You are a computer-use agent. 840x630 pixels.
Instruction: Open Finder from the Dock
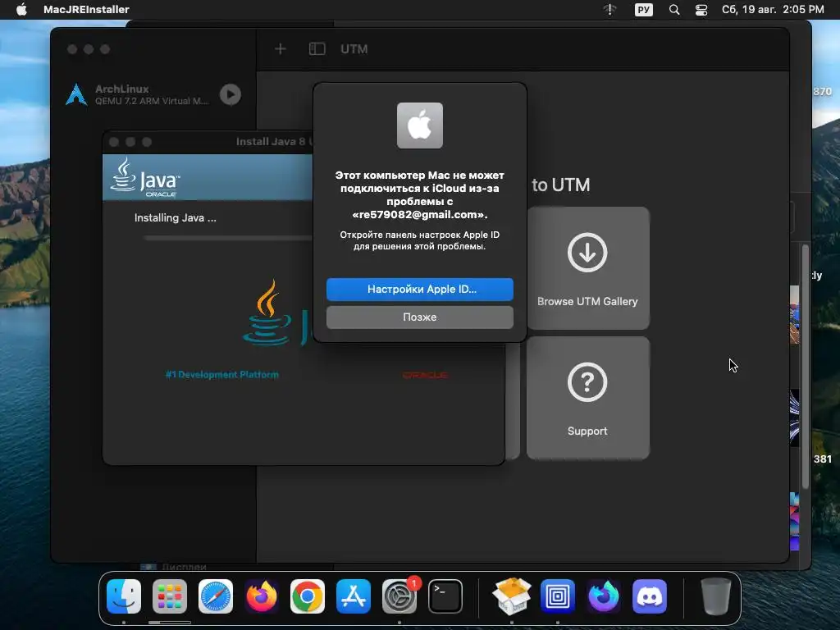coord(124,596)
